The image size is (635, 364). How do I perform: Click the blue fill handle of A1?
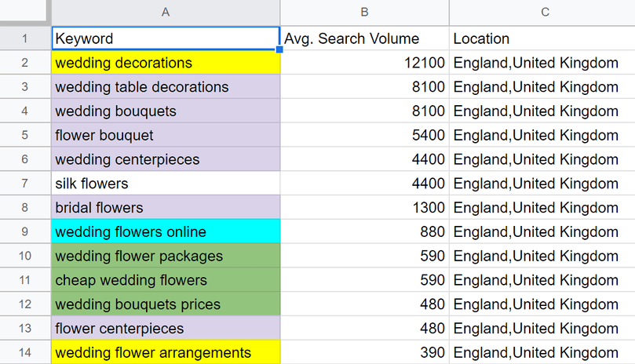[x=279, y=49]
